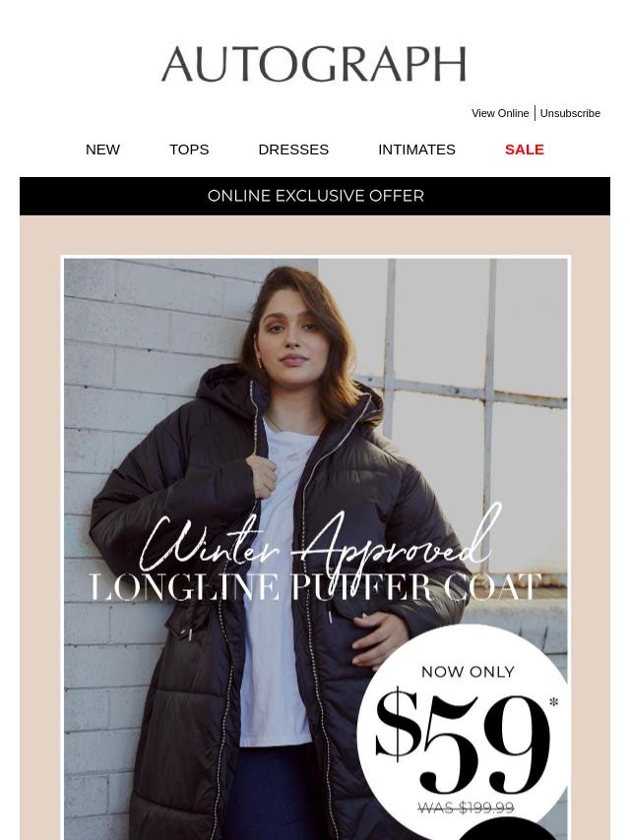Click the asterisk beside the $59 price
Image resolution: width=630 pixels, height=840 pixels.
pos(554,701)
